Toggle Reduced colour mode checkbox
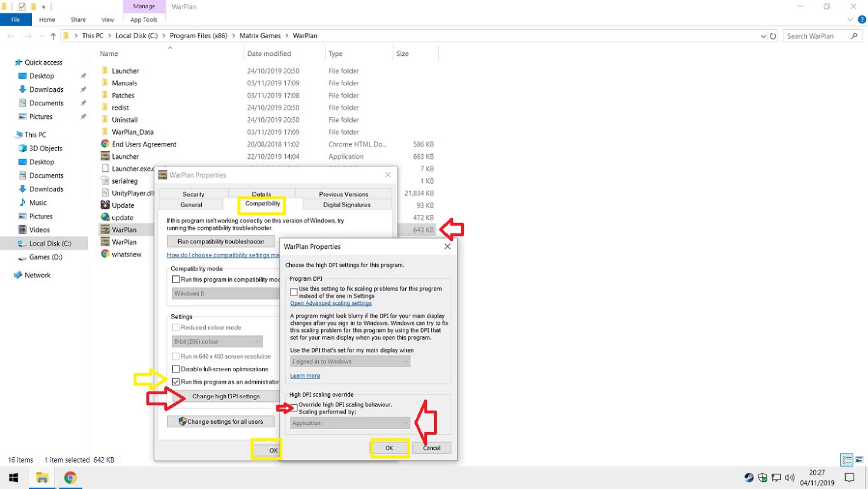The image size is (868, 489). tap(176, 328)
